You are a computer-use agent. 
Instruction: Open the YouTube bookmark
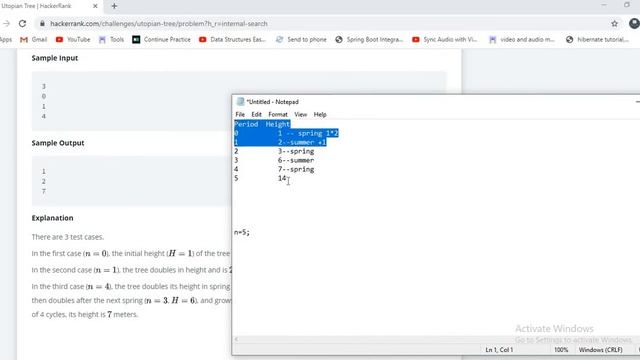[x=73, y=40]
